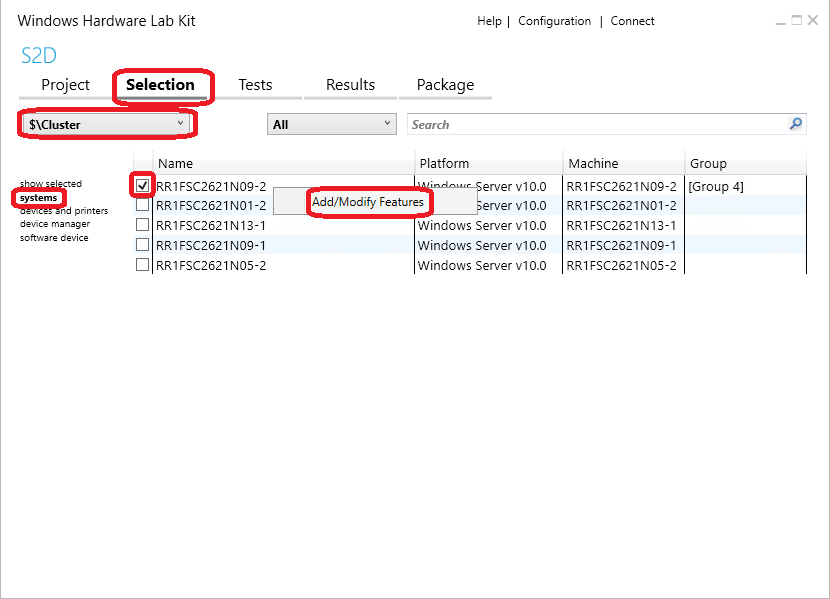Click the Add/Modify Features button
Screen dimensions: 830x599
369,202
